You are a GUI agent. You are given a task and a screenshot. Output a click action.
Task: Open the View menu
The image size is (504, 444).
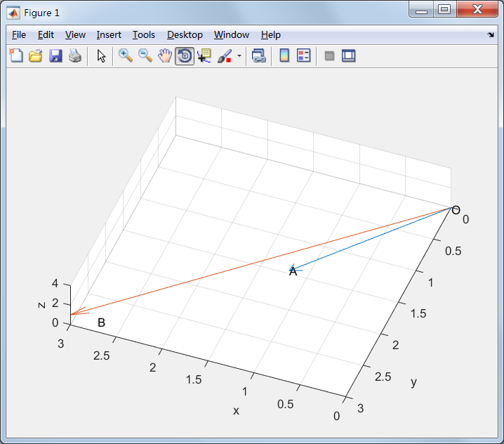coord(75,34)
